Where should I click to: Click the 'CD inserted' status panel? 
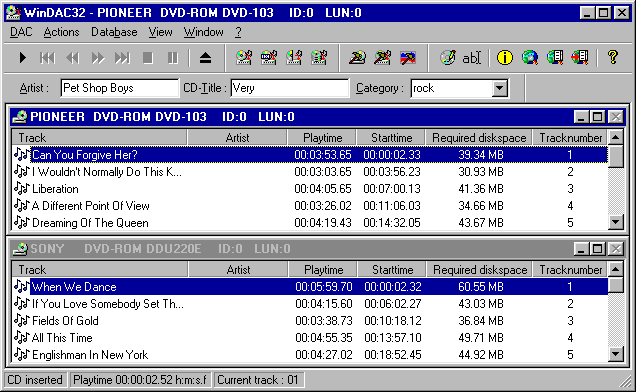35,380
